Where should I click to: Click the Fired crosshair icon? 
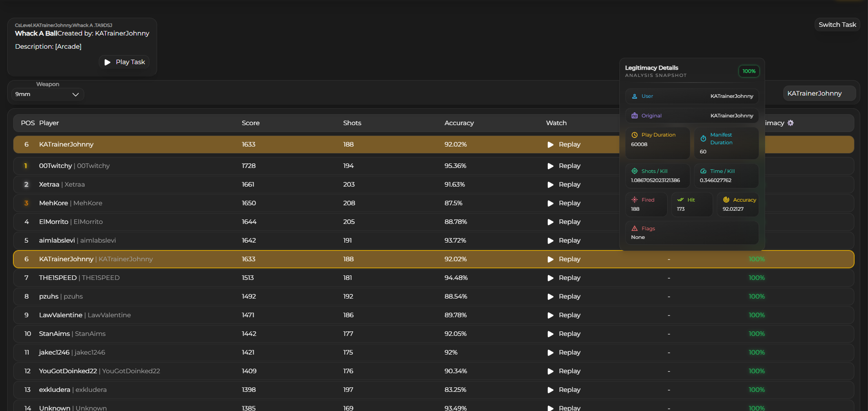click(x=634, y=200)
